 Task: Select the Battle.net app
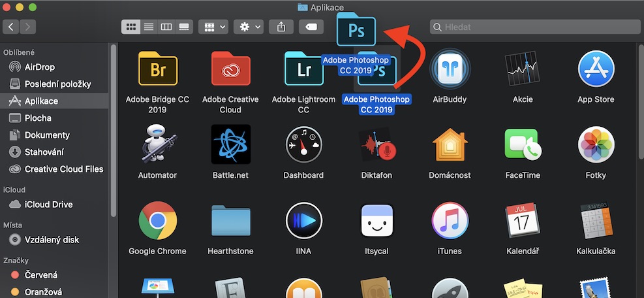click(230, 144)
